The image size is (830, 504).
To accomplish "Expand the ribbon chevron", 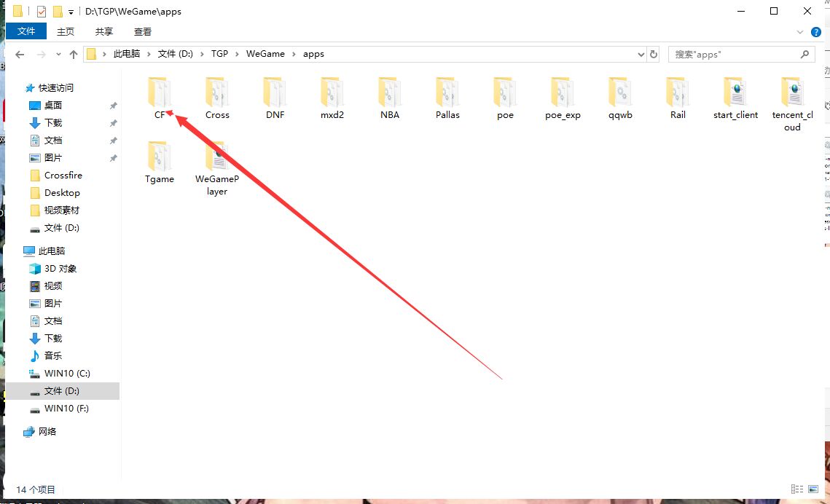I will [800, 32].
